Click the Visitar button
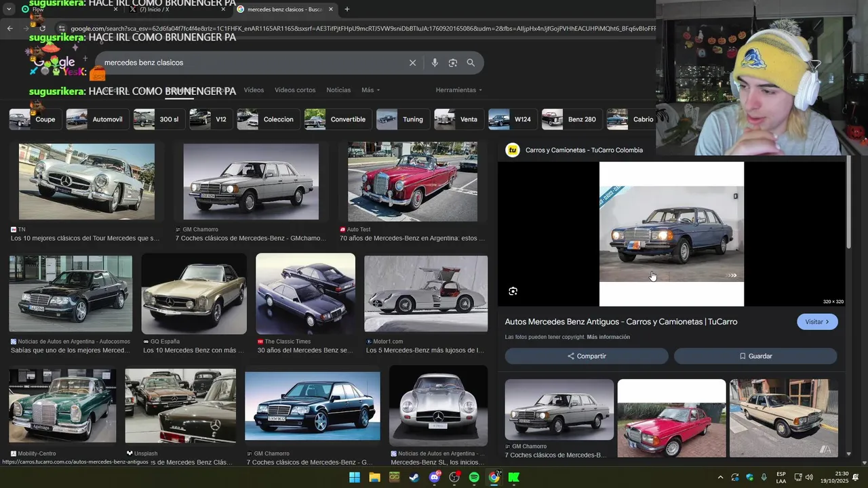The image size is (868, 488). 816,322
